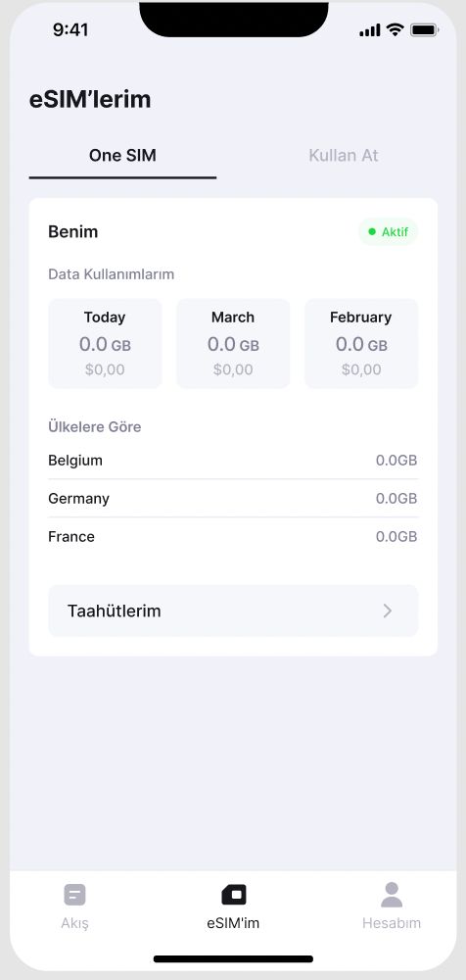The image size is (466, 980).
Task: Tap the cellular signal bars icon
Action: click(x=370, y=30)
